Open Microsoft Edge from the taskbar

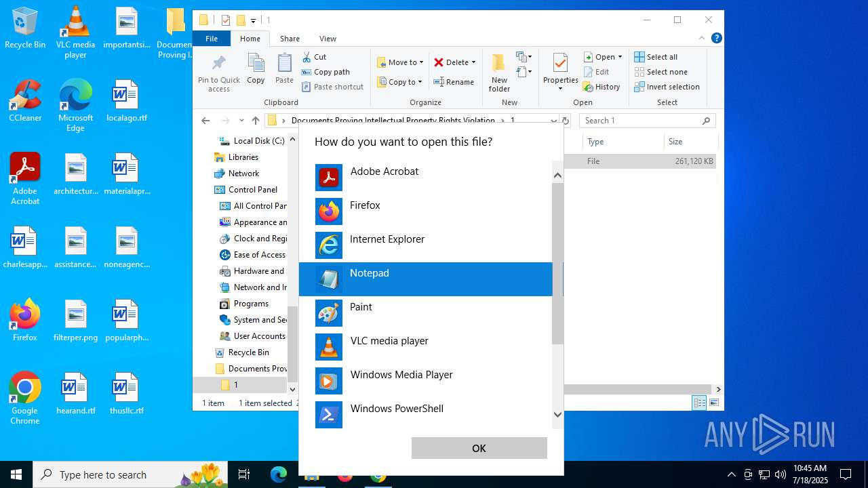point(278,474)
